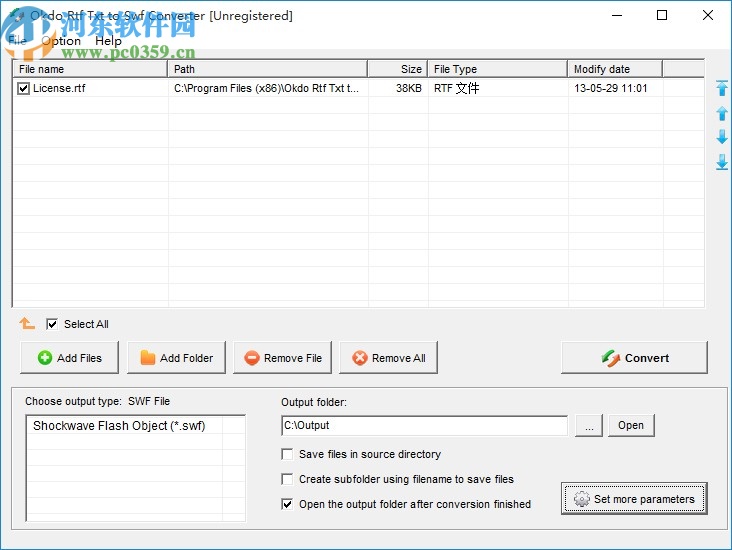Disable Open the output folder after conversion
The image size is (732, 550).
[287, 504]
